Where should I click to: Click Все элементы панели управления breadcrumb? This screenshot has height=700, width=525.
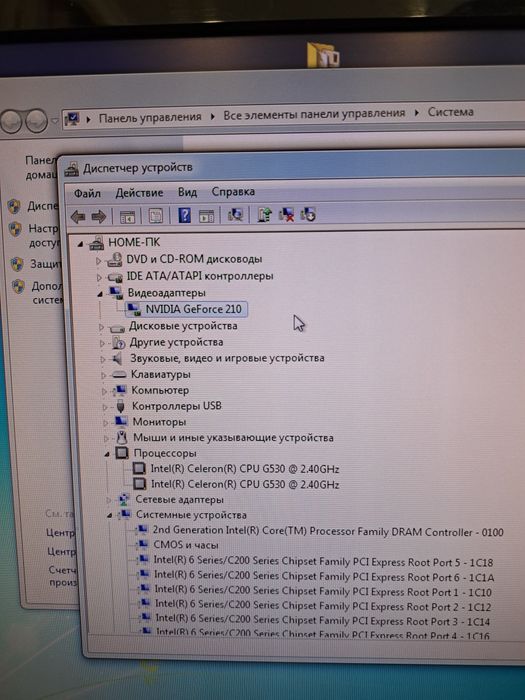pos(314,114)
